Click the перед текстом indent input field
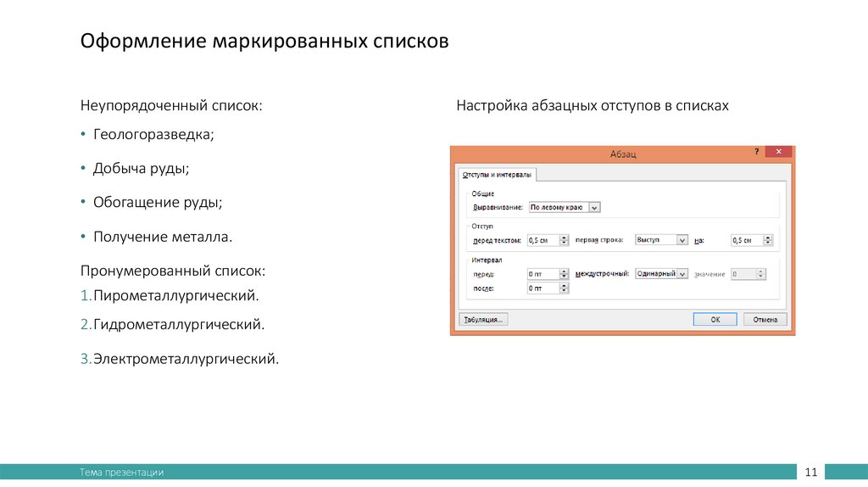 coord(543,240)
